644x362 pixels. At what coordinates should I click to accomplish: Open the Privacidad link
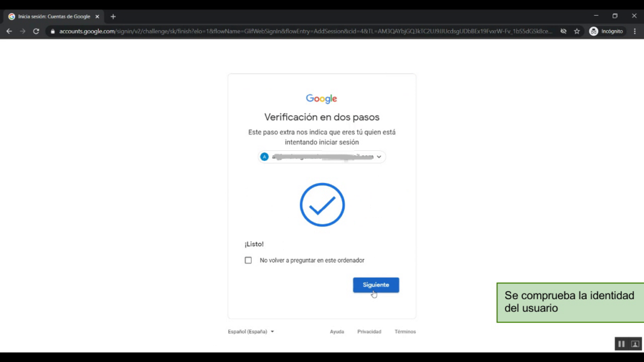(369, 332)
